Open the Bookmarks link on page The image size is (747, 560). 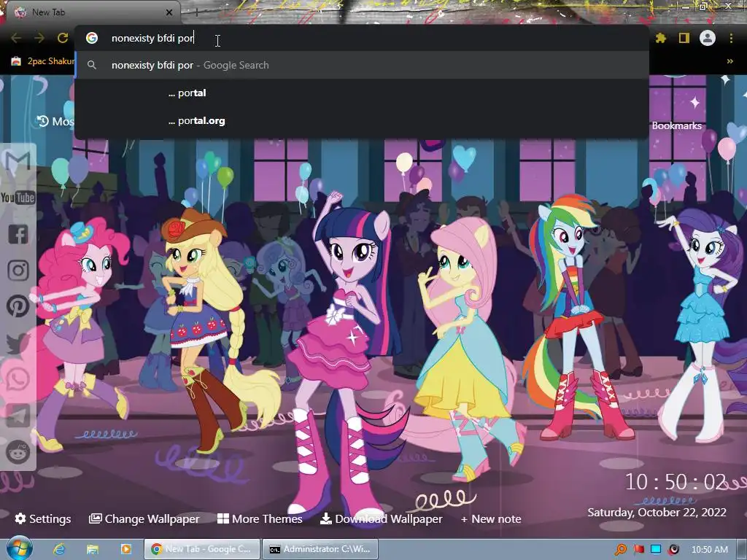tap(676, 125)
